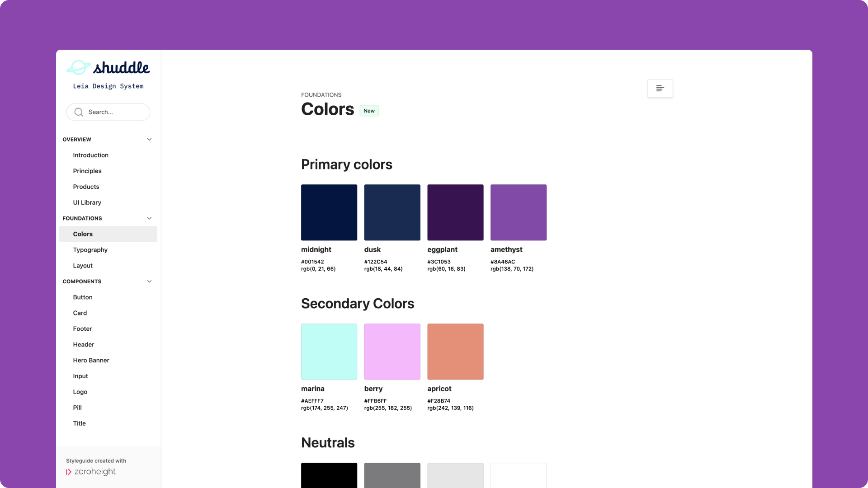This screenshot has width=868, height=488.
Task: Collapse the Foundations section chevron
Action: coord(149,218)
